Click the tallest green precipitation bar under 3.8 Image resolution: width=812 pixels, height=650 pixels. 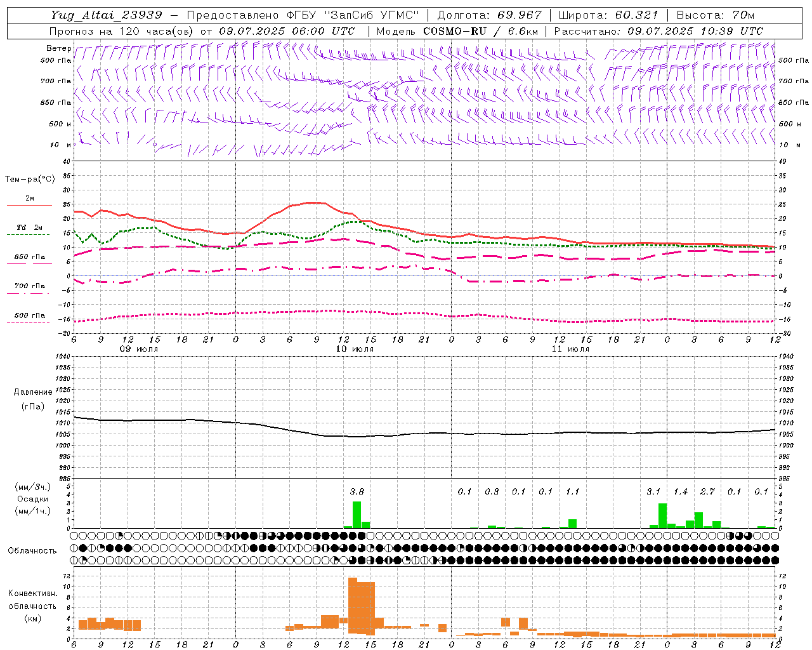pyautogui.click(x=357, y=515)
